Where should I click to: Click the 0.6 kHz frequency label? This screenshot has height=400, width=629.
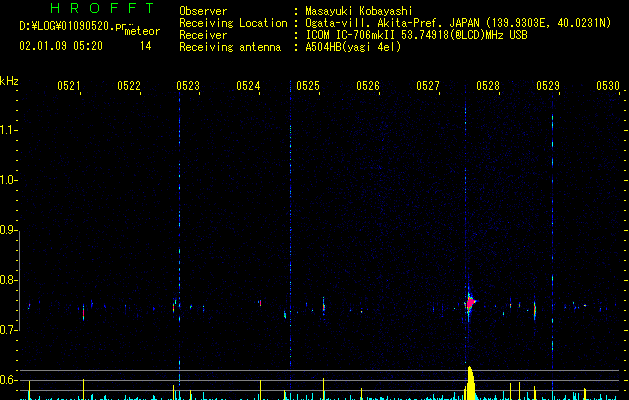[x=8, y=380]
